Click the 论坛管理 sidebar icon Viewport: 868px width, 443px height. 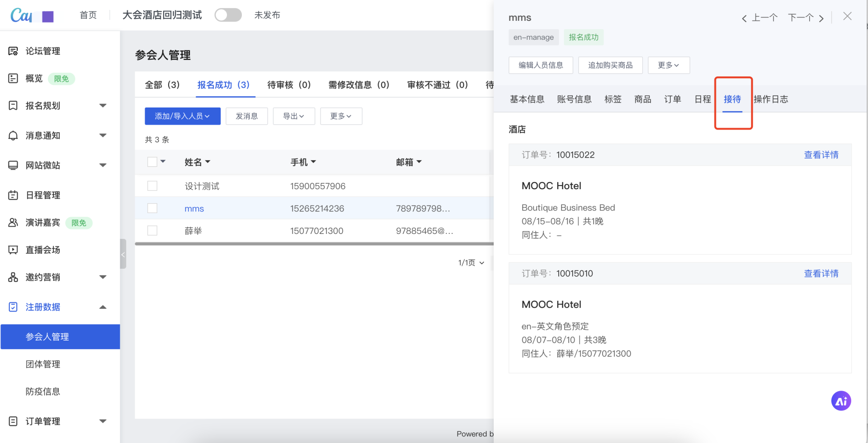(13, 51)
